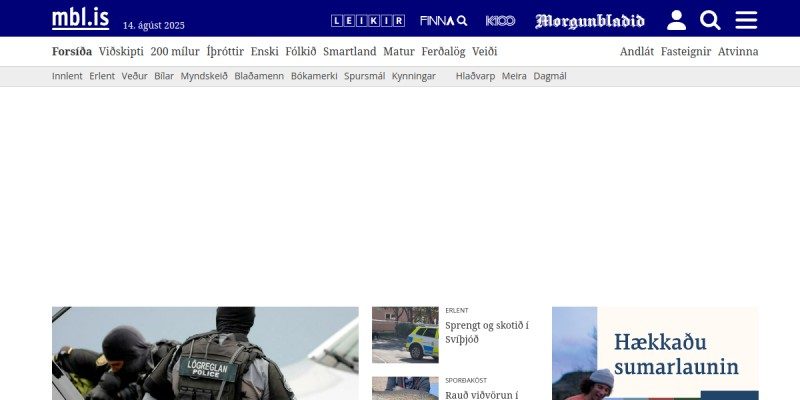This screenshot has width=800, height=400.
Task: Select the Forsíða tab
Action: [x=72, y=52]
